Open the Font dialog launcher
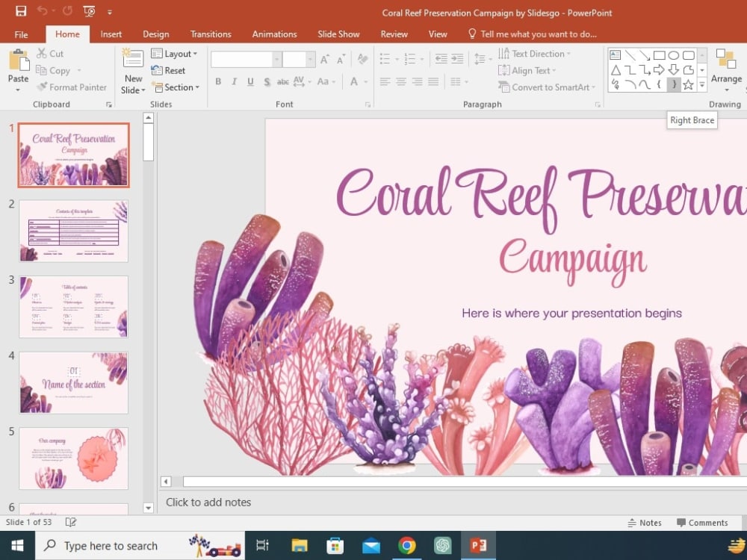Image resolution: width=747 pixels, height=560 pixels. (368, 105)
